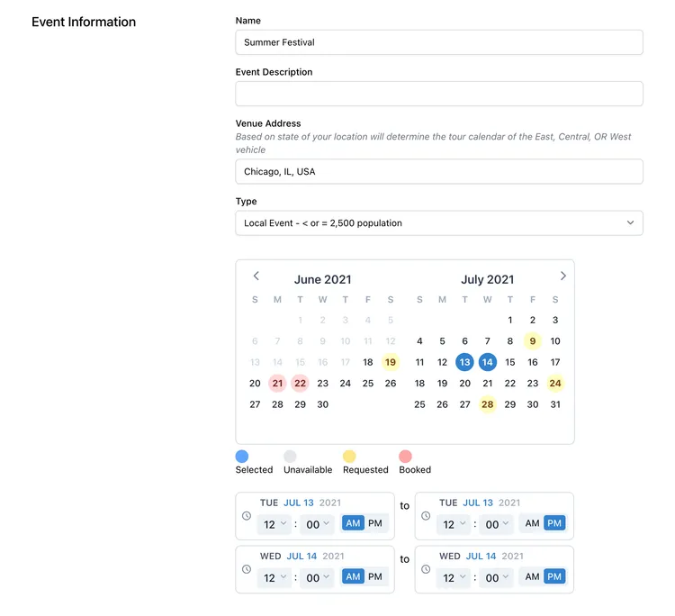Set Jul 13 end time to AM
Viewport: 675px width, 616px height.
[532, 523]
